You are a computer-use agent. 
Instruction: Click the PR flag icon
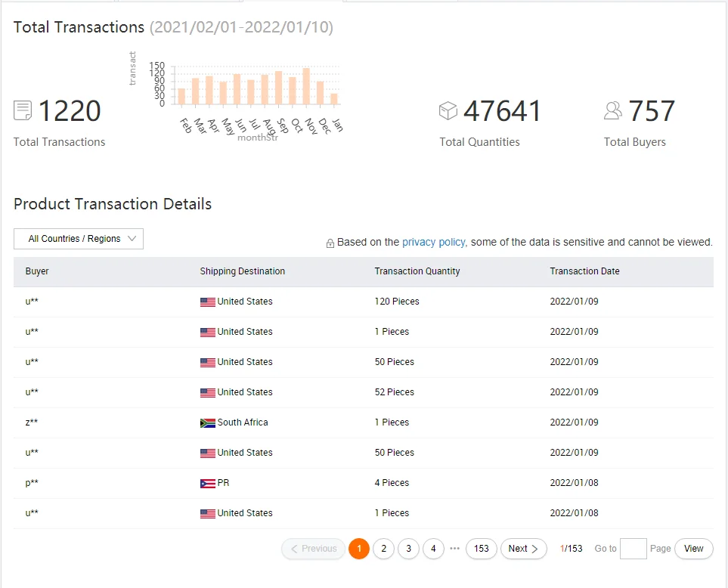click(208, 483)
